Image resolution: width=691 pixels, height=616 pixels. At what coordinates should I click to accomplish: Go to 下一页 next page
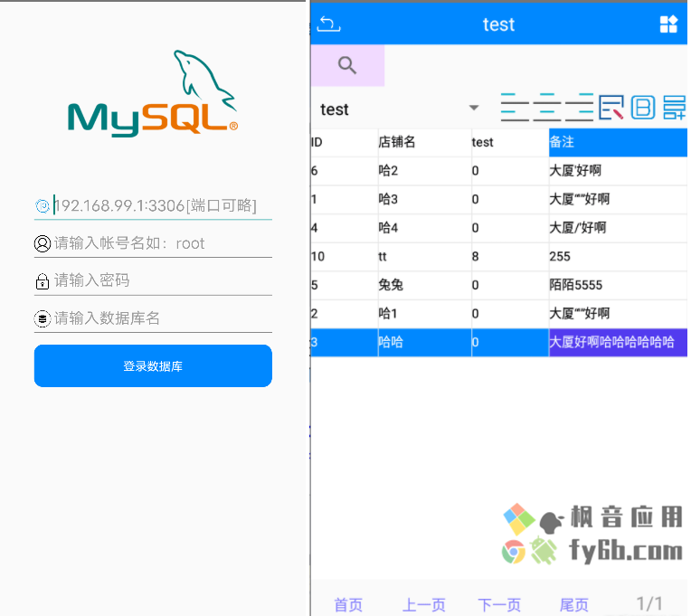[x=499, y=604]
